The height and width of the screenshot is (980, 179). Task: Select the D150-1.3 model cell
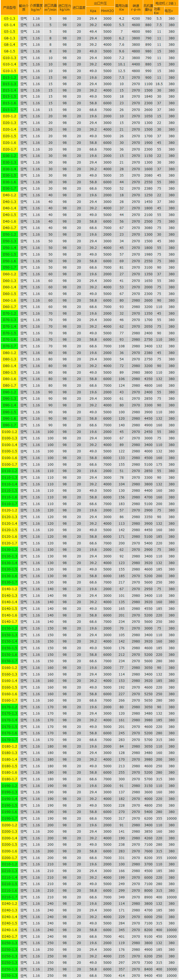click(x=10, y=635)
